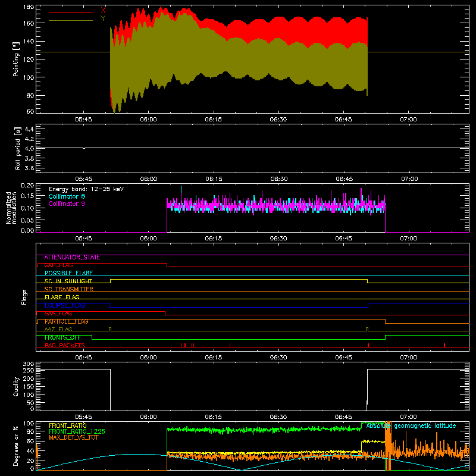Select the FLARE_FLAG label
This screenshot has width=476, height=476.
62,297
